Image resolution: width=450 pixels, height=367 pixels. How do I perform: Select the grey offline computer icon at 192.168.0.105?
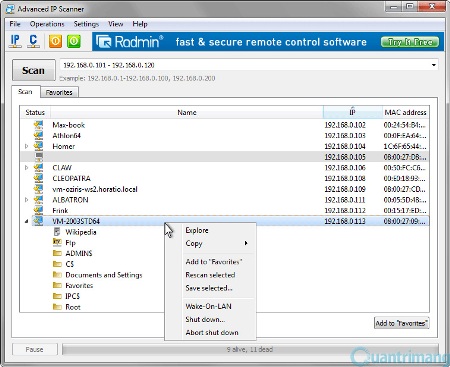[39, 157]
